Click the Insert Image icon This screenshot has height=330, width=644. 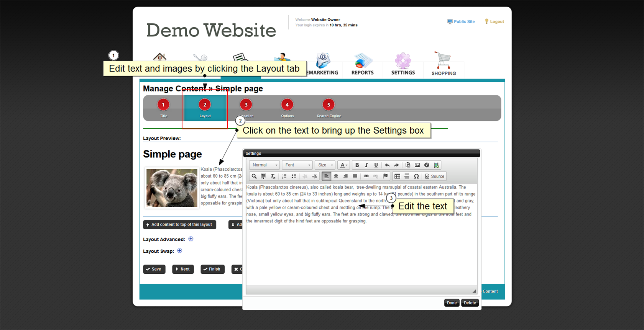(417, 165)
